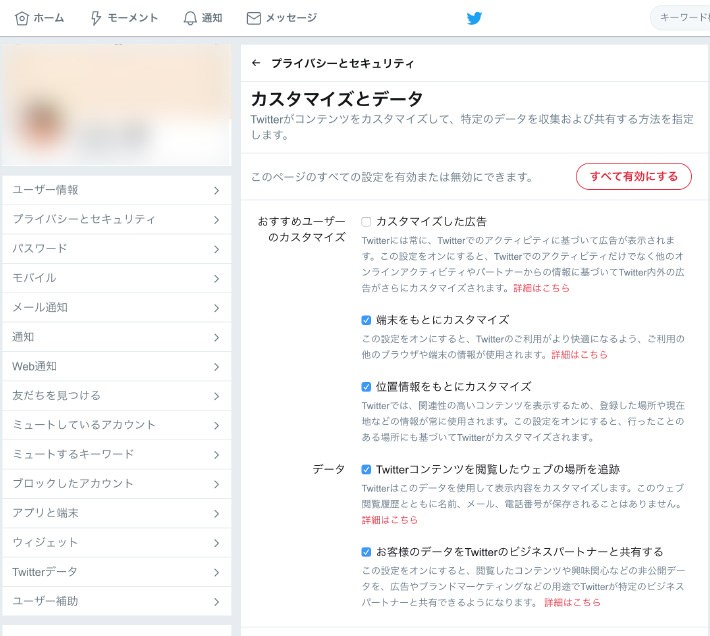Open 詳細はこちら link under ウェブの場所を追跡
This screenshot has width=710, height=636.
point(389,520)
